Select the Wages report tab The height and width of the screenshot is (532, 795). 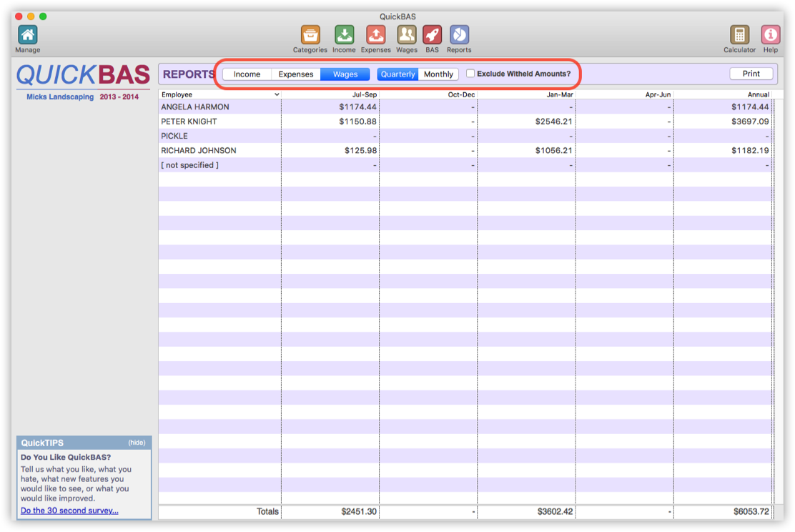point(345,74)
